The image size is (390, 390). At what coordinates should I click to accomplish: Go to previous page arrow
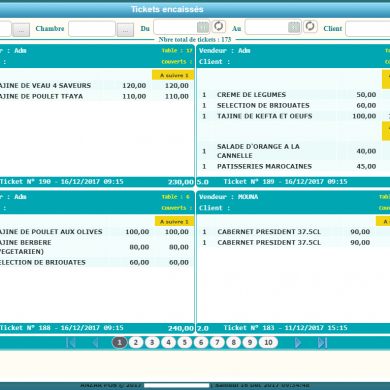point(95,343)
